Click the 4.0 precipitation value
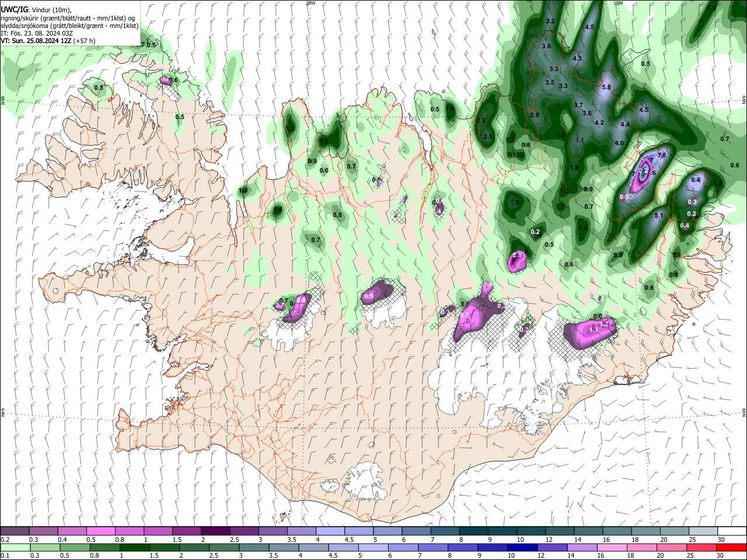This screenshot has width=747, height=560. (x=619, y=143)
